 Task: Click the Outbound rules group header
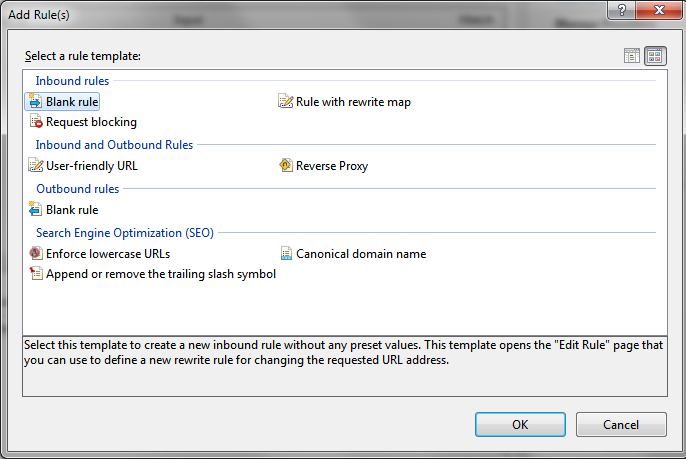pyautogui.click(x=77, y=189)
